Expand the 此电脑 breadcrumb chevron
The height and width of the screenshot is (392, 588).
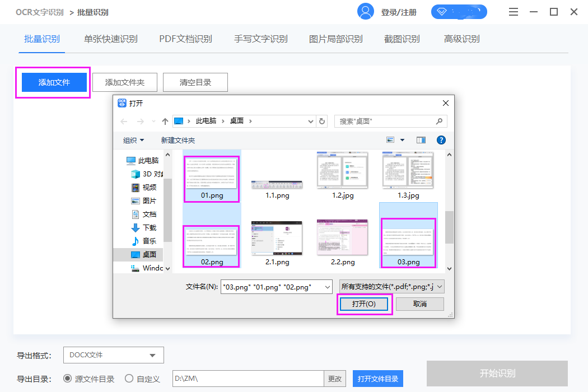(x=223, y=121)
